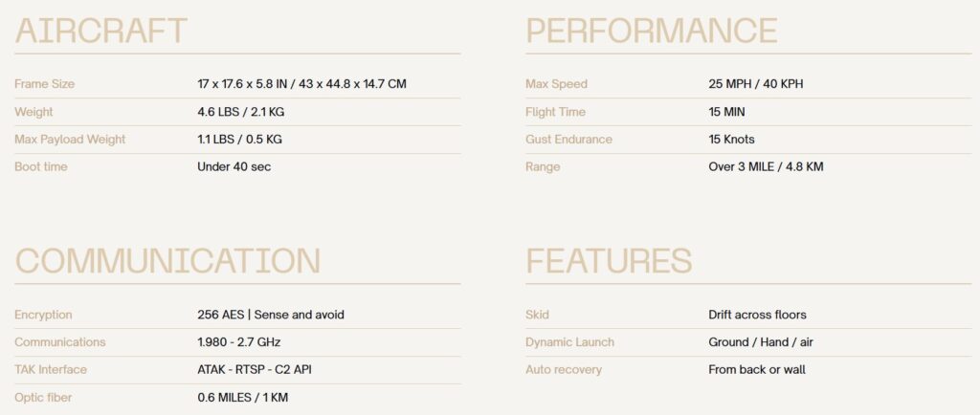Click the Auto recovery value From back or wall
Viewport: 980px width, 415px height.
pyautogui.click(x=757, y=369)
